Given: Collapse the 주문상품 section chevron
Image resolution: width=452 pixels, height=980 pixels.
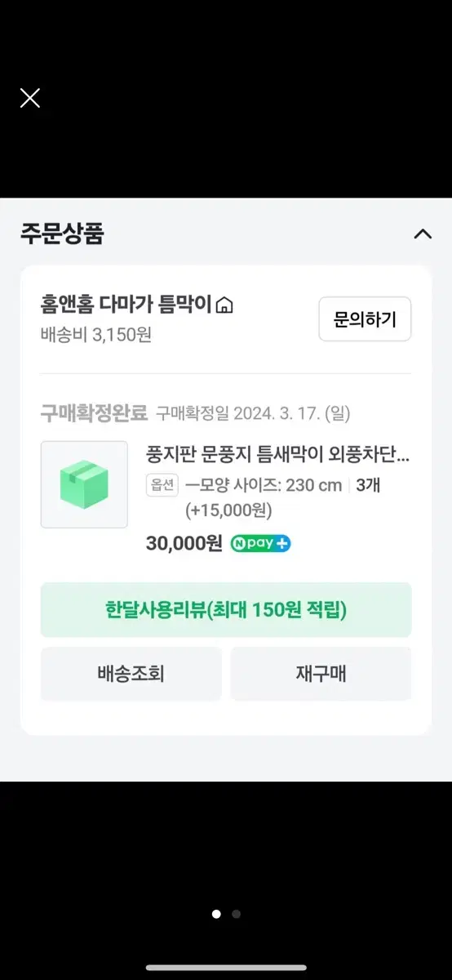Looking at the screenshot, I should pos(423,234).
